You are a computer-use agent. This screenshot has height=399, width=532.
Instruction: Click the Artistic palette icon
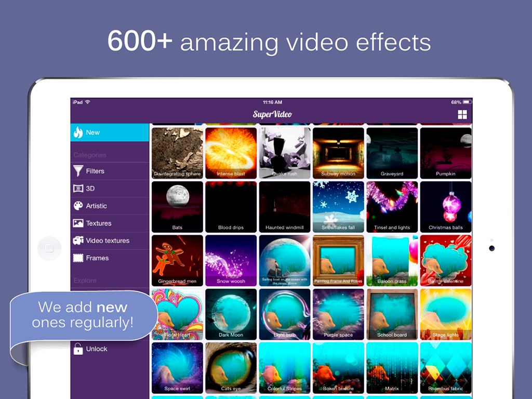[x=78, y=206]
